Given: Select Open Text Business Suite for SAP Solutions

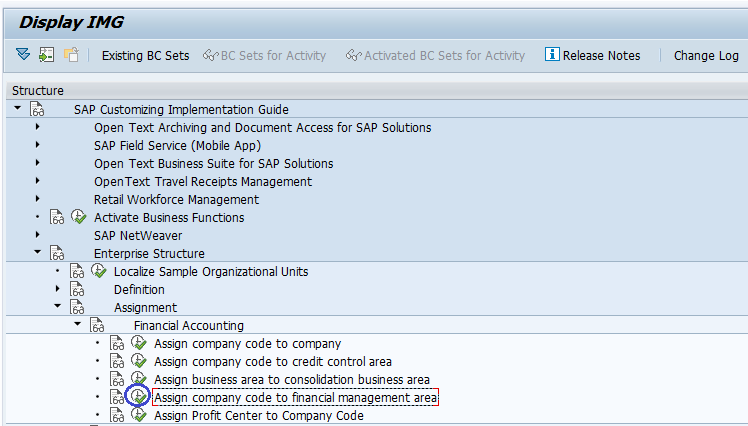Looking at the screenshot, I should pos(214,164).
